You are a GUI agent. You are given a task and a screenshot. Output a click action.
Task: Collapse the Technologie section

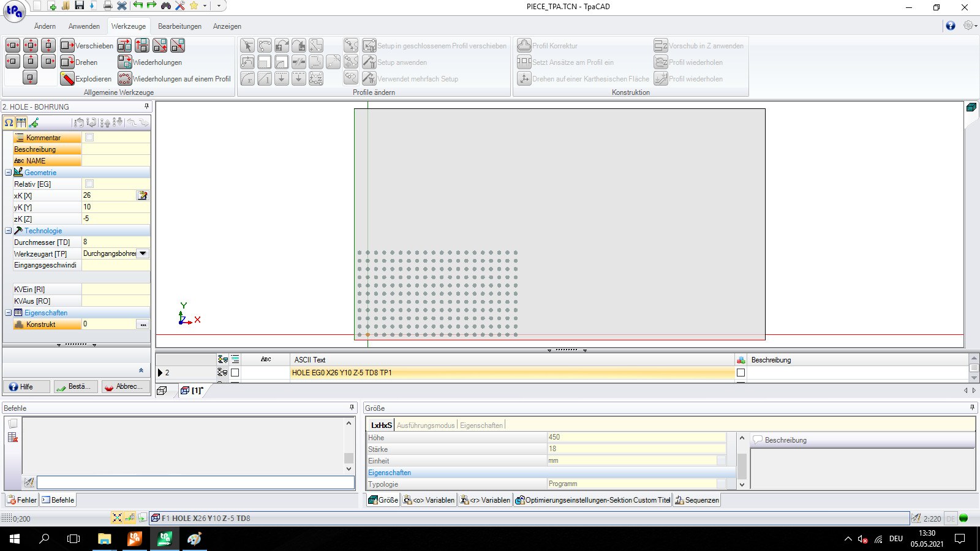8,231
